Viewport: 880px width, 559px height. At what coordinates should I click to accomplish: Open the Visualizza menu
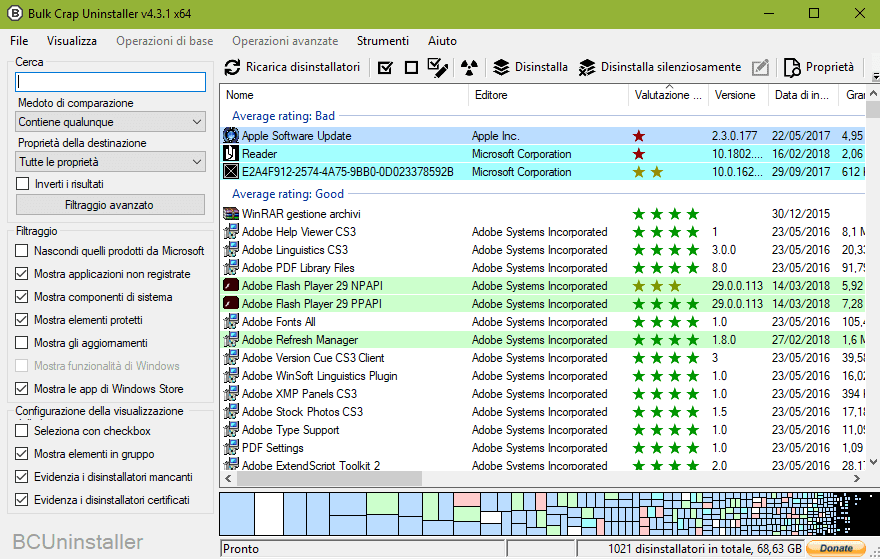point(72,41)
